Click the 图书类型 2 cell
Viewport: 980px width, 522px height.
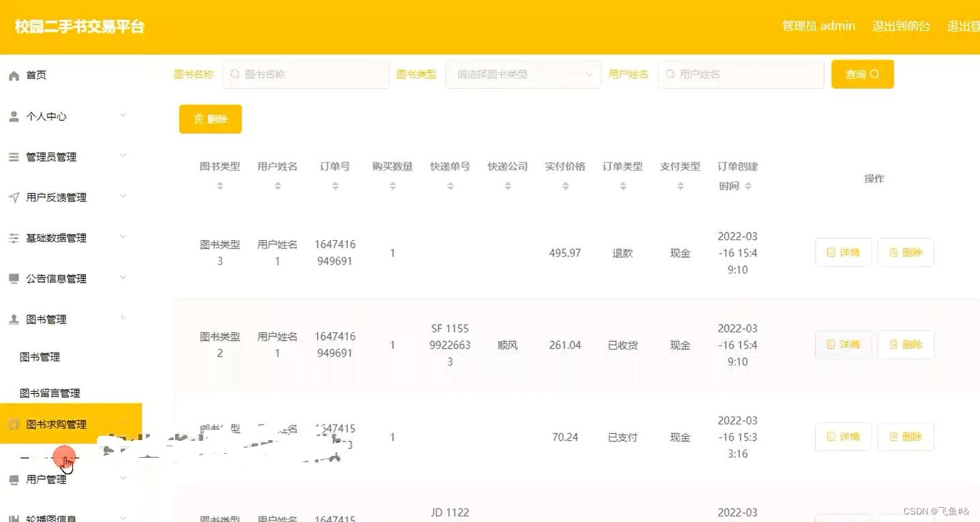click(x=220, y=345)
